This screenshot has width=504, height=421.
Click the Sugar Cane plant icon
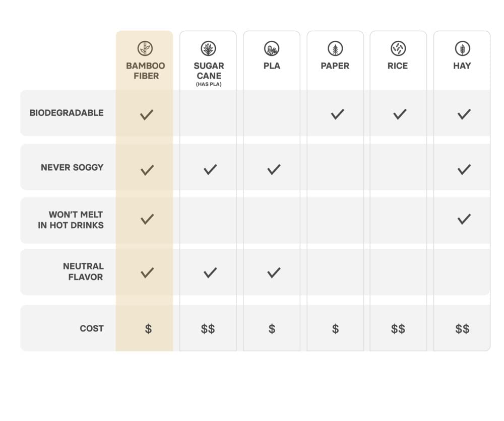(x=208, y=48)
